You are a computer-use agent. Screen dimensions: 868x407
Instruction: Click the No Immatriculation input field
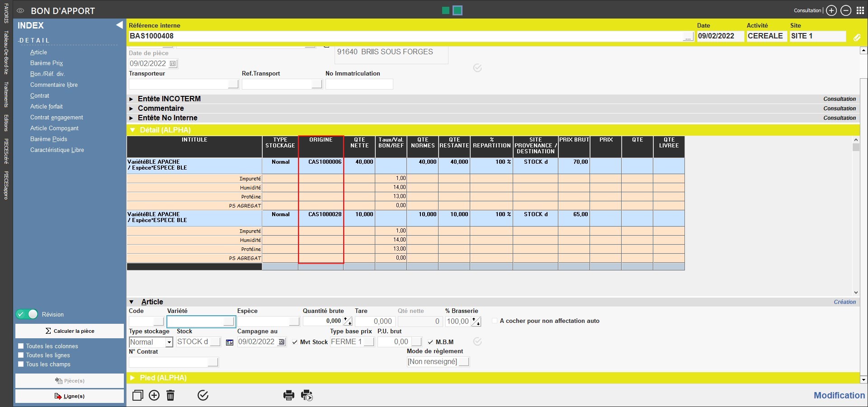(359, 84)
